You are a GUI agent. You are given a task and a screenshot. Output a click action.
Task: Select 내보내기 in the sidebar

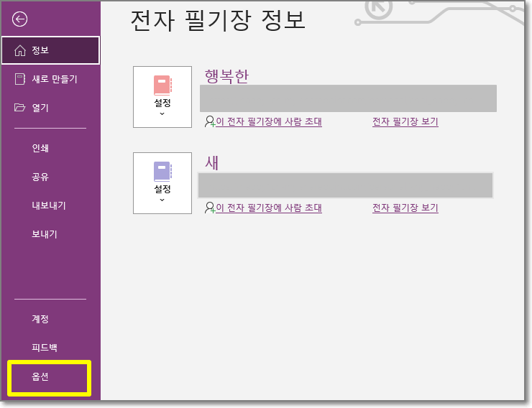click(50, 205)
